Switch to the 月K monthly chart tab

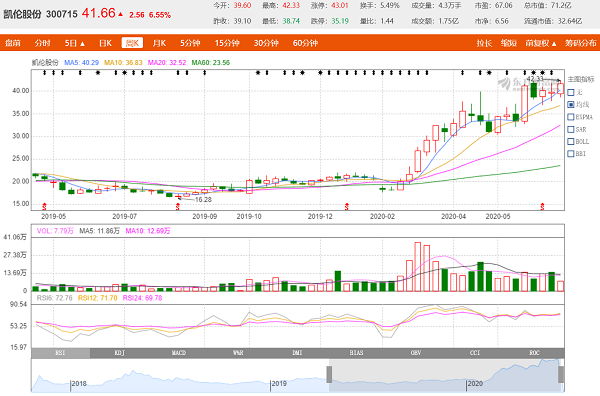(x=159, y=43)
